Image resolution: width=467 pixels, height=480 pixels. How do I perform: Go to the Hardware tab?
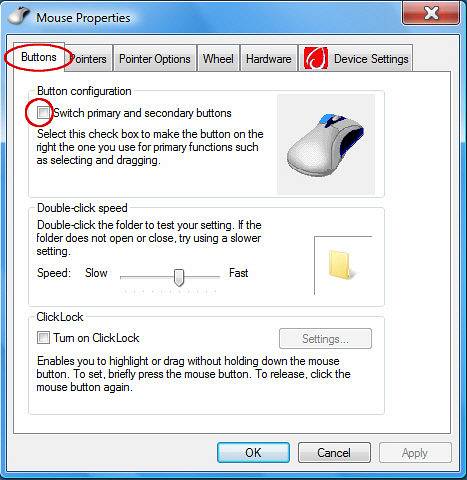coord(269,59)
